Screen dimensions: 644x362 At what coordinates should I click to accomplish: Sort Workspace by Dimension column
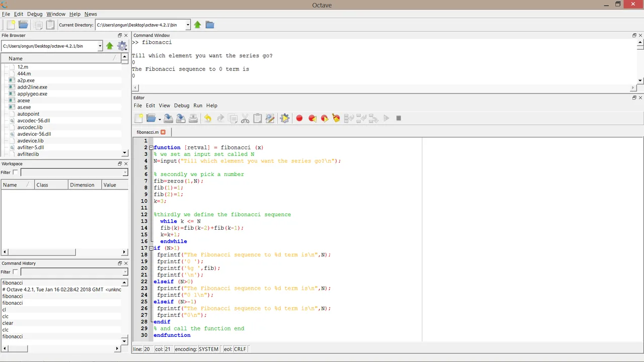point(85,185)
